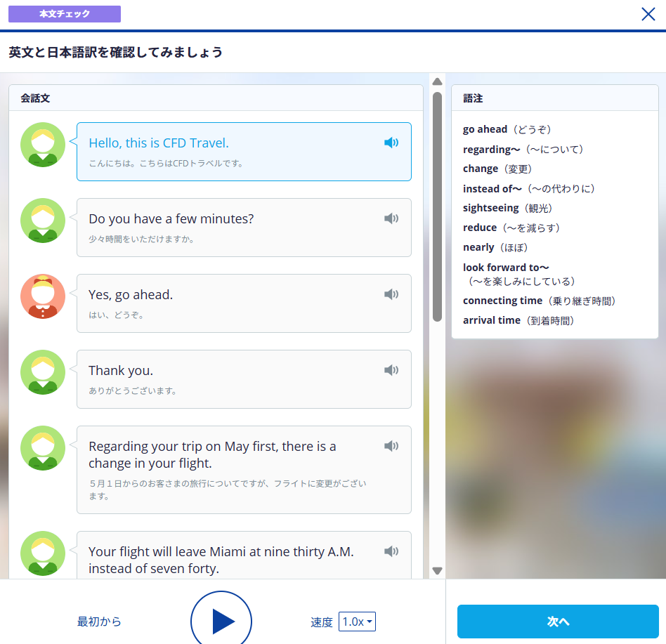
Task: Play audio for the "Thank you." line
Action: pos(391,371)
